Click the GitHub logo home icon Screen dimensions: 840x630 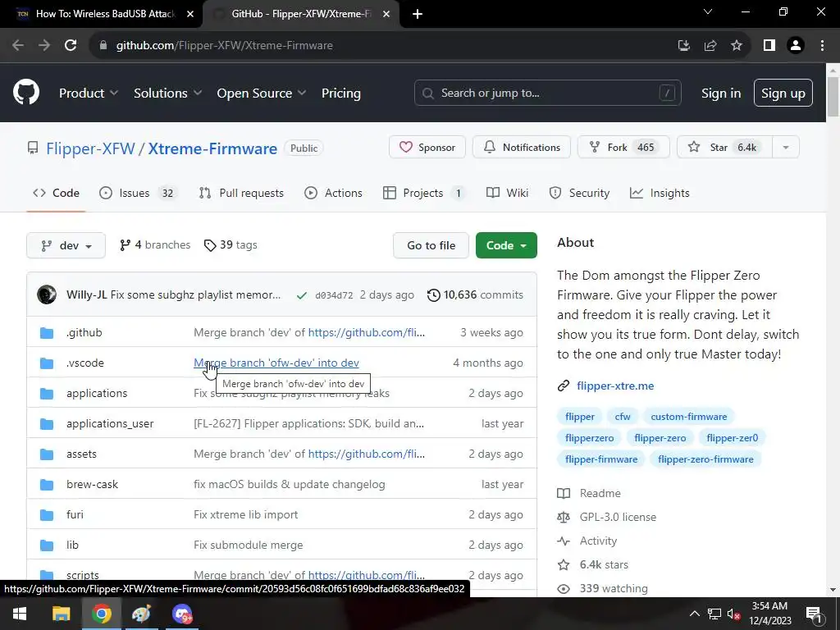click(x=26, y=92)
